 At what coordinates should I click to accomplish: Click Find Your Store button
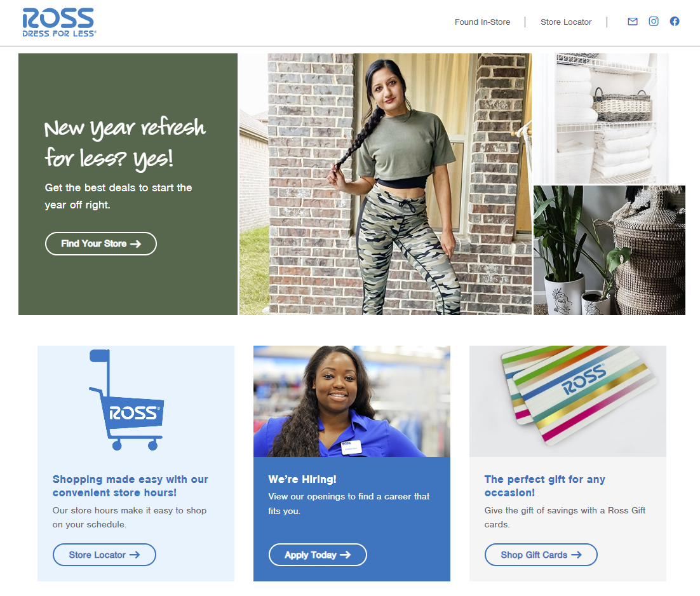pyautogui.click(x=101, y=244)
